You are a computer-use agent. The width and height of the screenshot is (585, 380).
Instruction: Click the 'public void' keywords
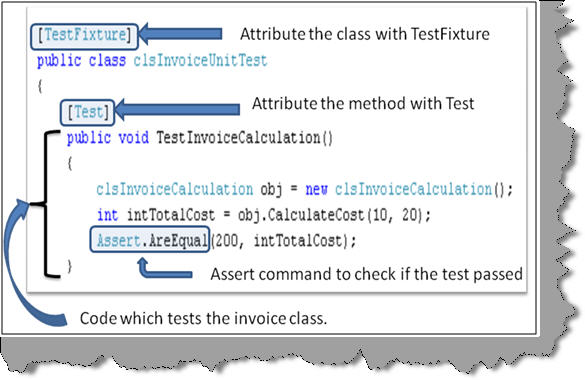pyautogui.click(x=108, y=138)
